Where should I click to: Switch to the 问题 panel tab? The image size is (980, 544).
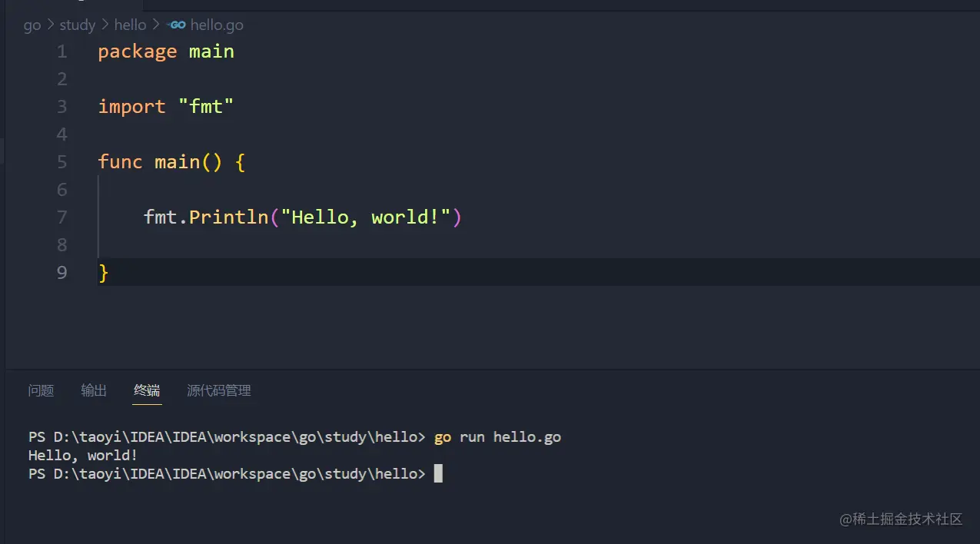coord(42,390)
